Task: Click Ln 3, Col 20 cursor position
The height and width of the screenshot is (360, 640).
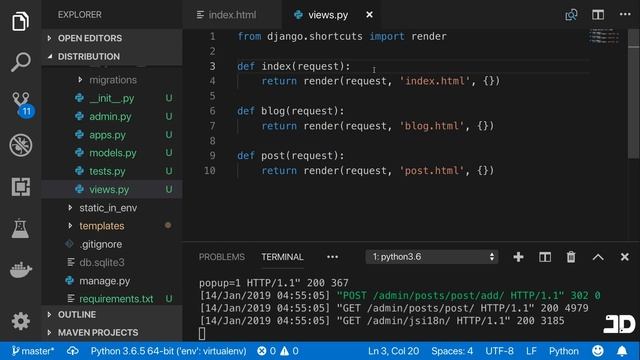Action: click(393, 351)
